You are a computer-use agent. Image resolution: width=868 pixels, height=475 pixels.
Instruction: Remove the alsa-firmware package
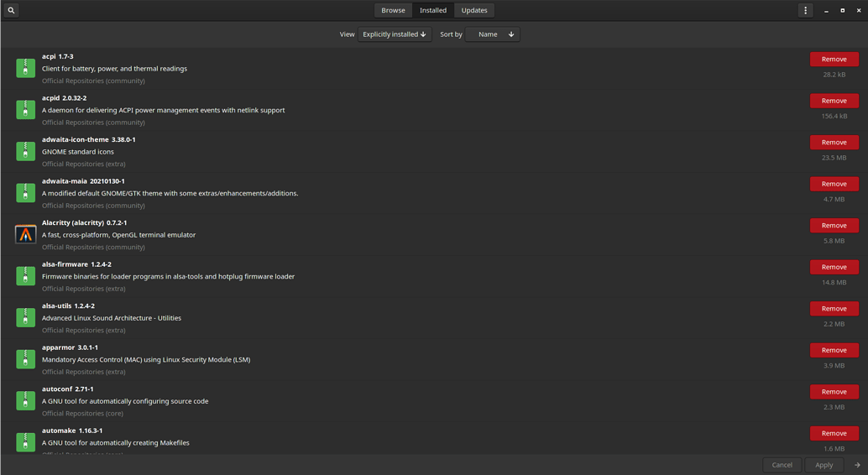[x=834, y=267]
